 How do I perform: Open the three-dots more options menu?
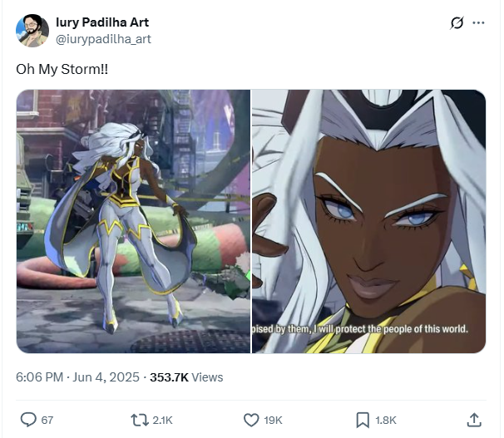478,22
